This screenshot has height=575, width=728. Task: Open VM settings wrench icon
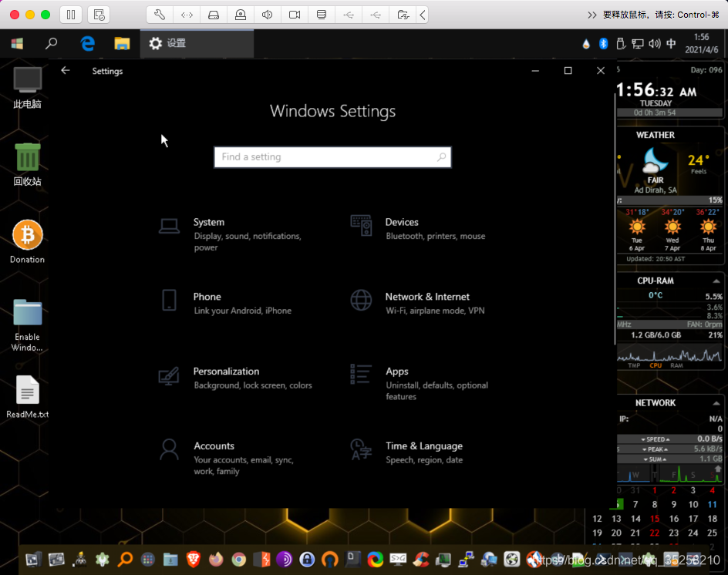click(x=160, y=15)
